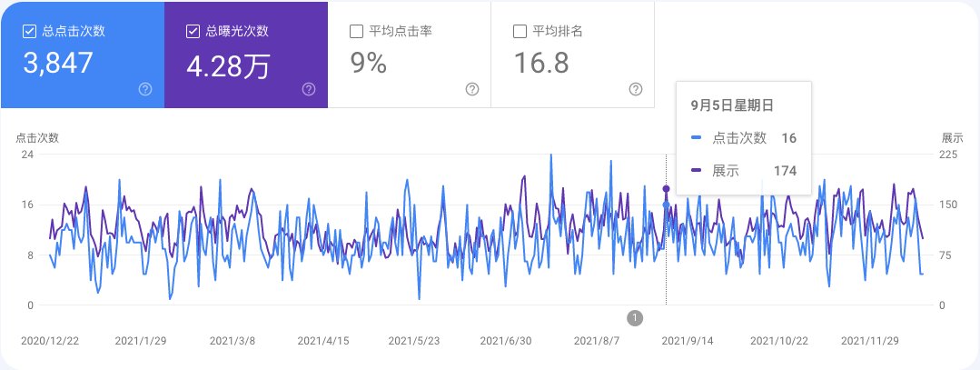Screen dimensions: 980x370
Task: Click the 展示 right axis title
Action: point(952,138)
